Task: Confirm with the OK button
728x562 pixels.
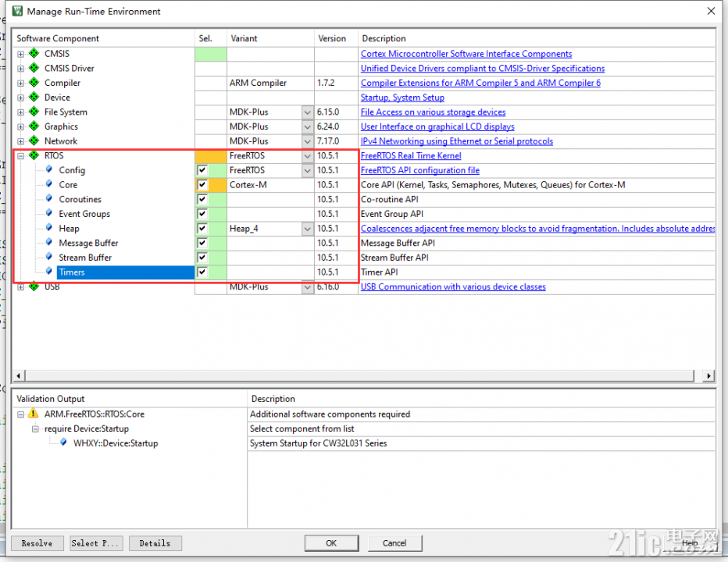Action: click(x=331, y=543)
